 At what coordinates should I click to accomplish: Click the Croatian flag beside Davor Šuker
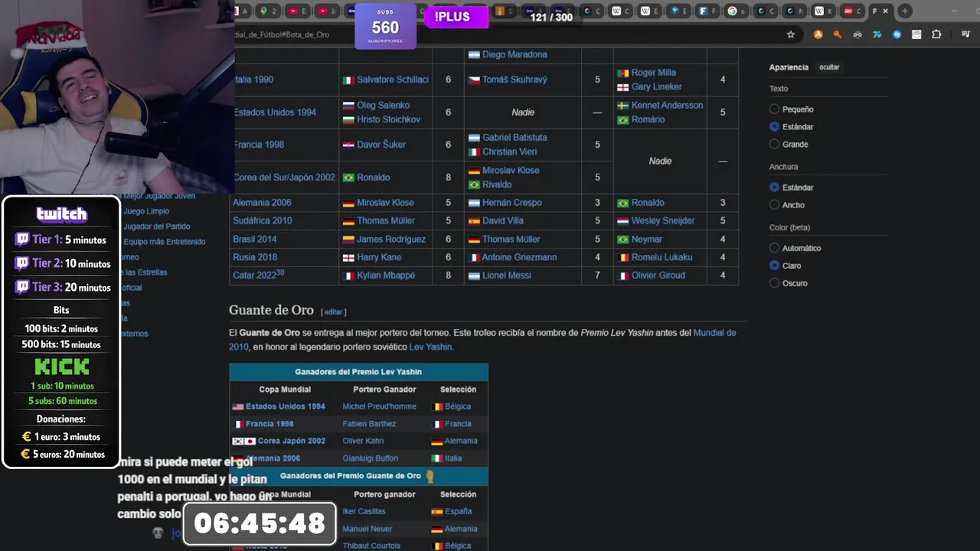point(348,145)
